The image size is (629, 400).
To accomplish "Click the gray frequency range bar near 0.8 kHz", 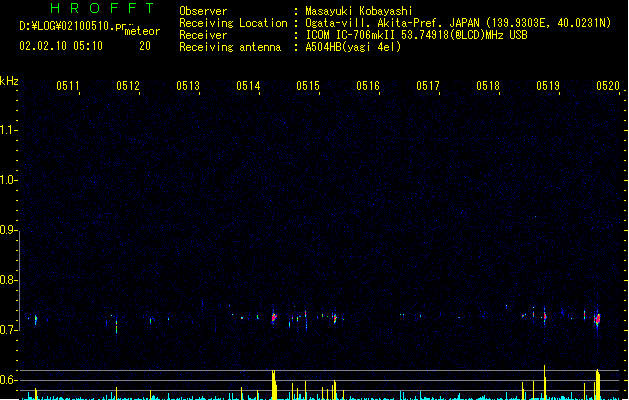I will (20, 281).
